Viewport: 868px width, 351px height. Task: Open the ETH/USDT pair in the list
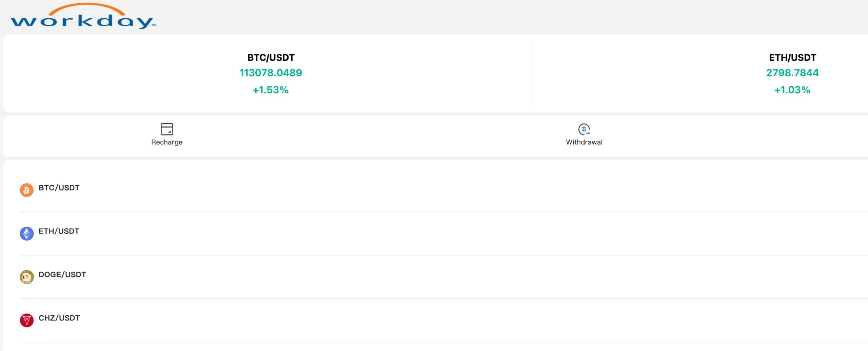[x=59, y=231]
